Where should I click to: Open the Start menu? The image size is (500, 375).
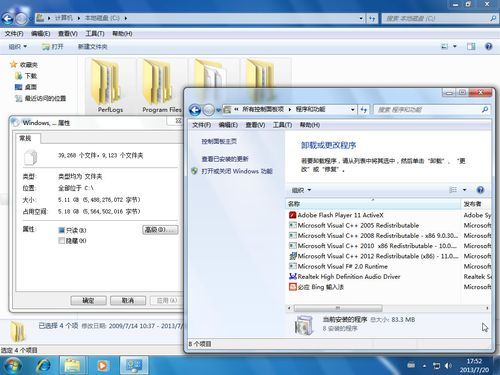[x=12, y=365]
